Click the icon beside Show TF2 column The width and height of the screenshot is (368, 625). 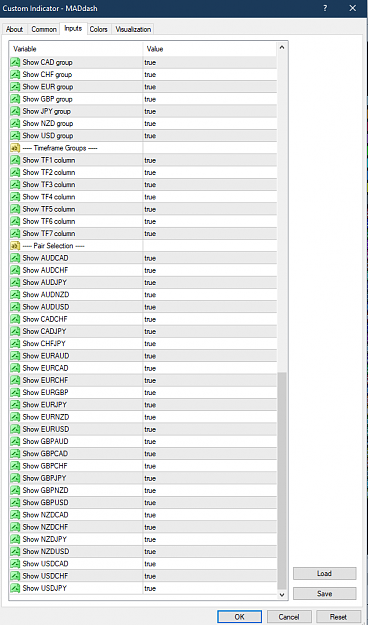(15, 172)
